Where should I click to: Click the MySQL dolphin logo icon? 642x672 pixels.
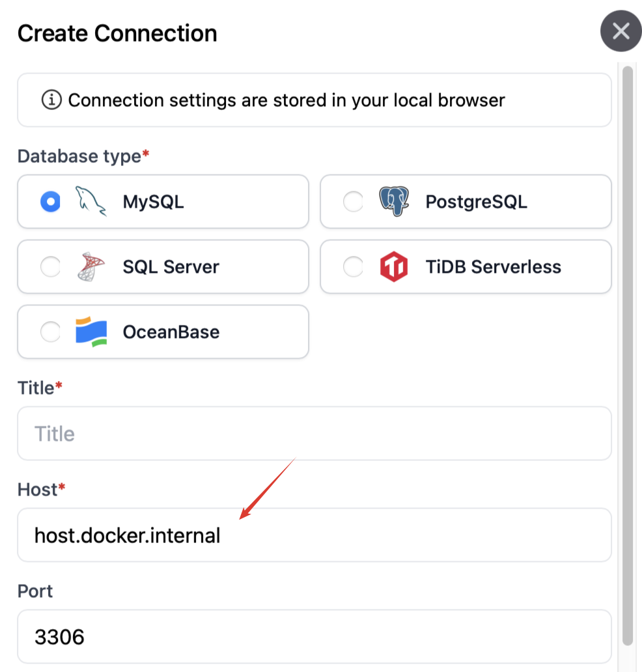pos(91,201)
